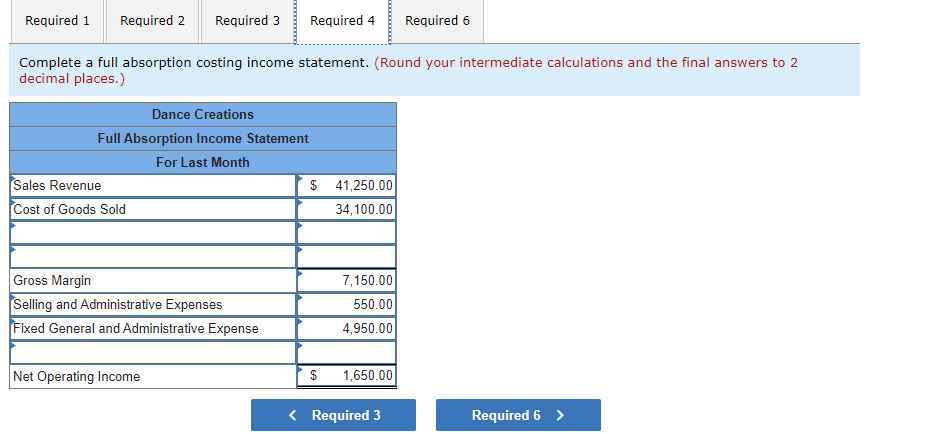This screenshot has height=434, width=927.
Task: Open the first empty label cell below Cost of Goods Sold
Action: tap(153, 233)
